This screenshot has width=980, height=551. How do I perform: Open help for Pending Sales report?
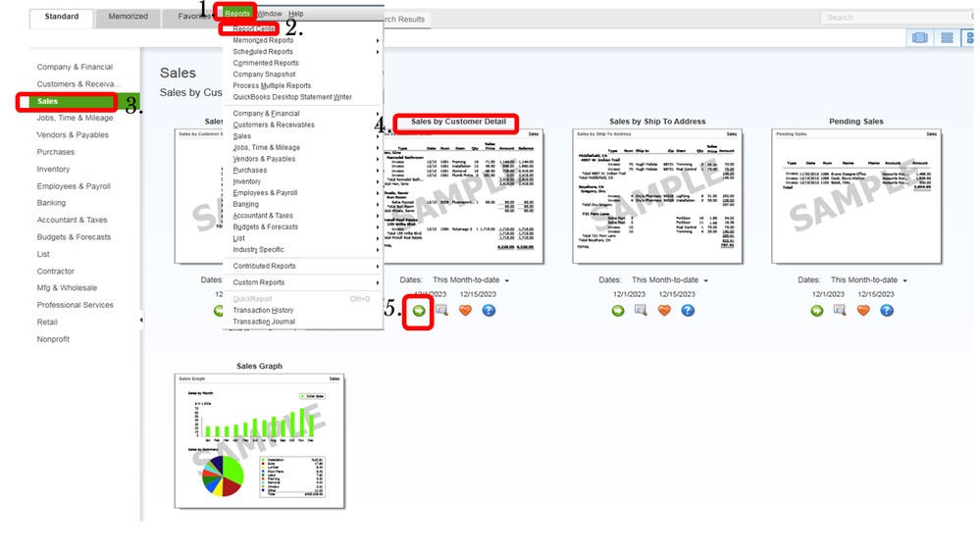tap(887, 310)
